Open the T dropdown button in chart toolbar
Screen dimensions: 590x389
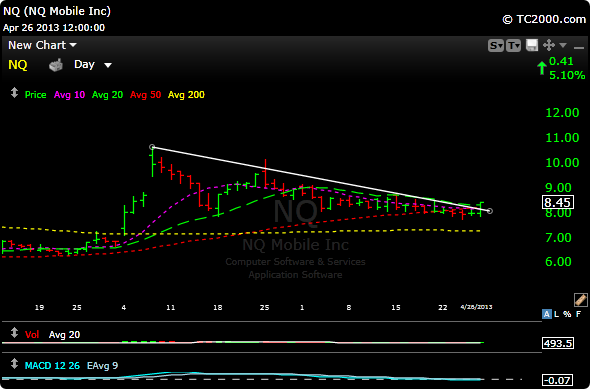click(x=513, y=46)
